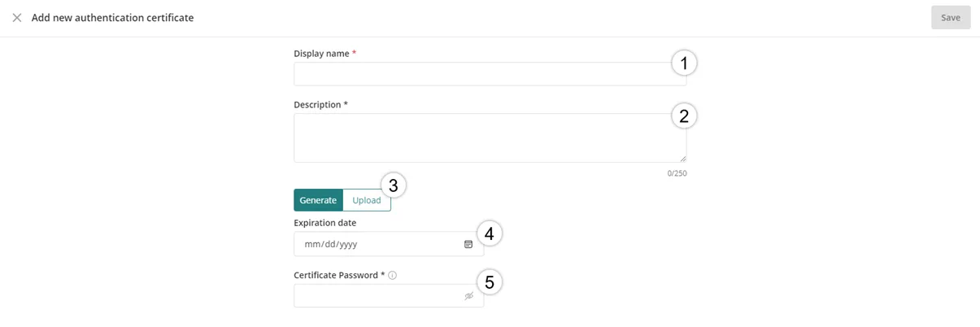Toggle certificate password visibility eye icon
980x327 pixels.
click(x=468, y=296)
